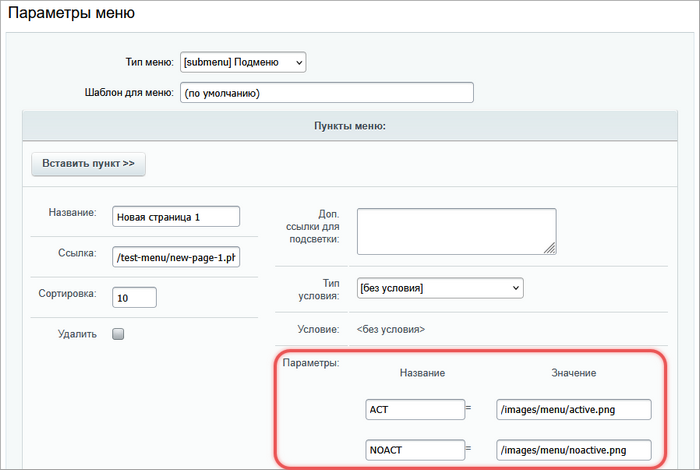Click the <без условия> condition text
700x470 pixels.
coord(391,329)
